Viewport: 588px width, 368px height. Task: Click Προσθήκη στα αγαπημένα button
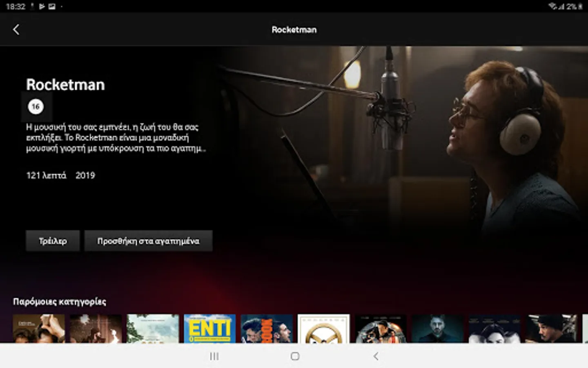(x=148, y=241)
